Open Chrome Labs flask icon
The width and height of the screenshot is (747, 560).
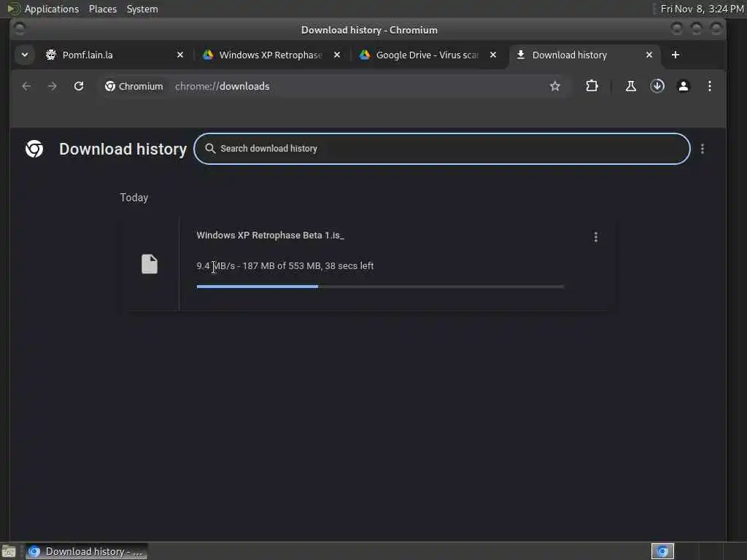(631, 86)
